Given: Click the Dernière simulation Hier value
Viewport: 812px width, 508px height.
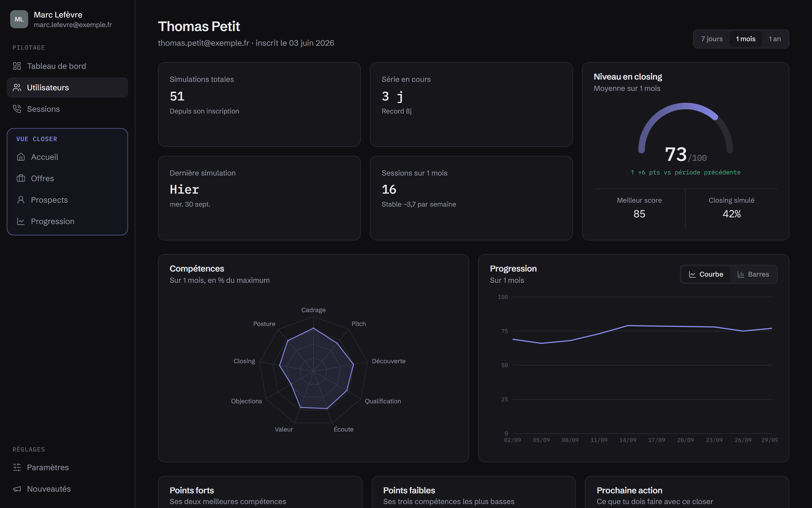Looking at the screenshot, I should pos(184,189).
